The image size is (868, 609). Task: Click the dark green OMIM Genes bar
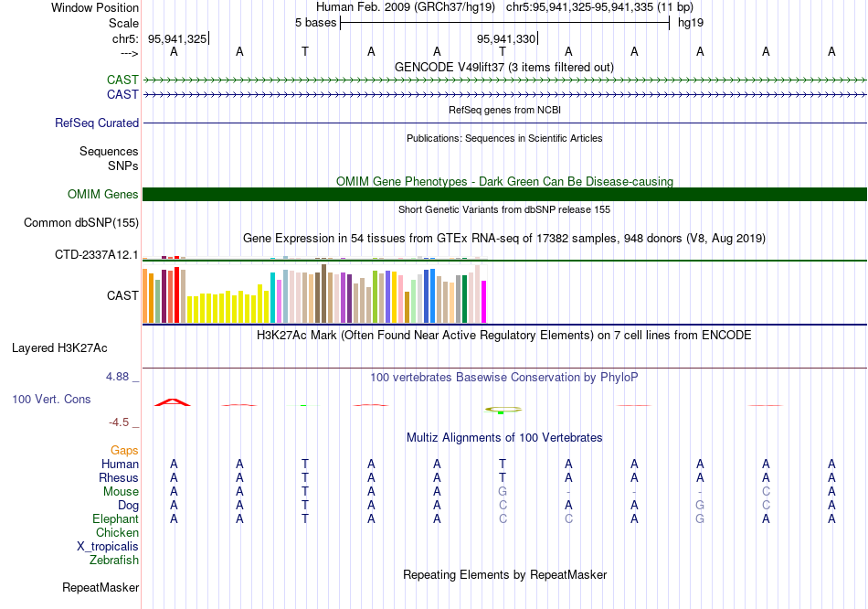pos(504,194)
